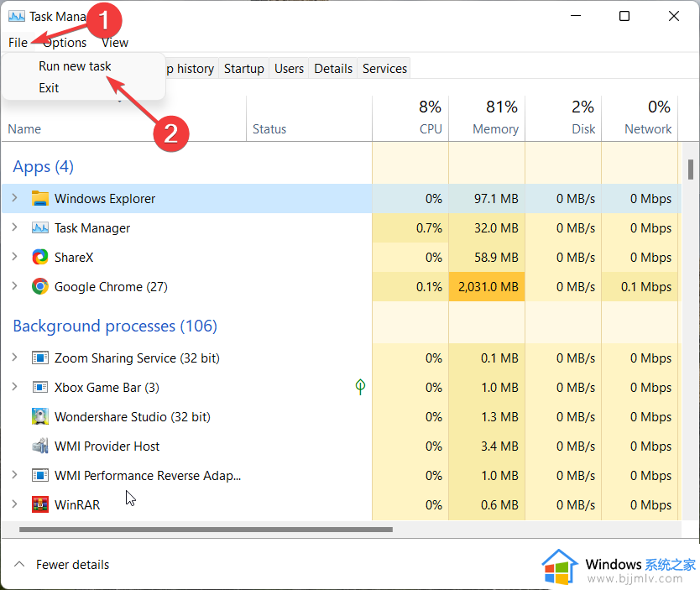
Task: Open the View menu
Action: click(x=115, y=43)
